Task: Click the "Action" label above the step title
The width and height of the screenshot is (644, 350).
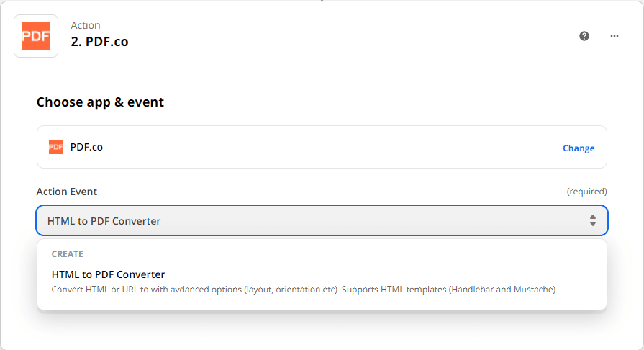Action: (86, 26)
